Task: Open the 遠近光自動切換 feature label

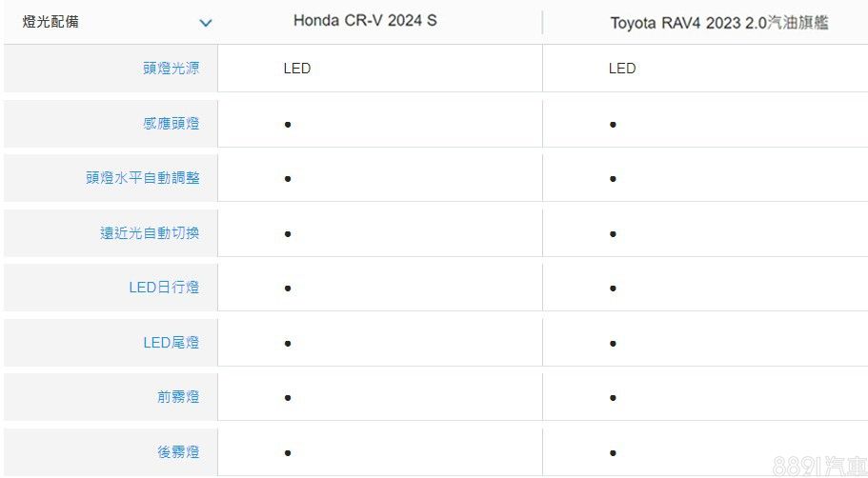Action: click(151, 233)
